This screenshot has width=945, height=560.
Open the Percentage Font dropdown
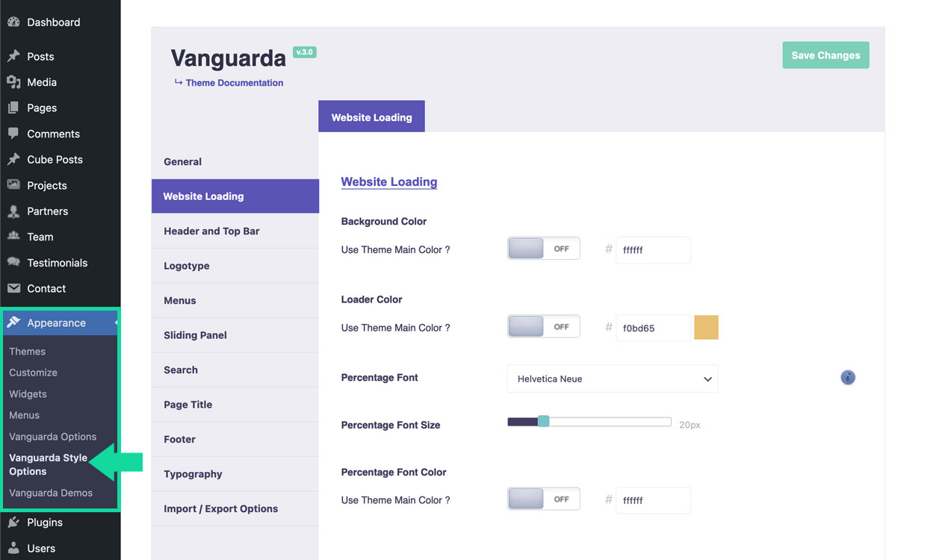pyautogui.click(x=612, y=379)
